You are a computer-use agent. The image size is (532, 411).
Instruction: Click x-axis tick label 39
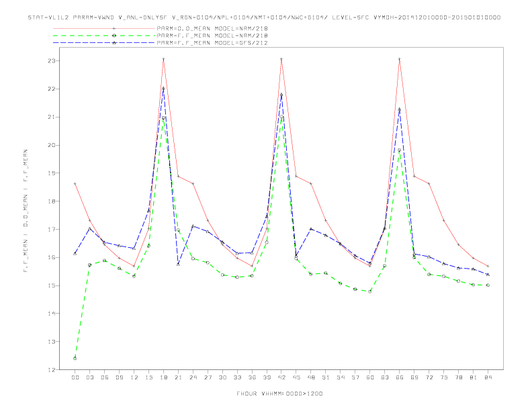[x=267, y=377]
